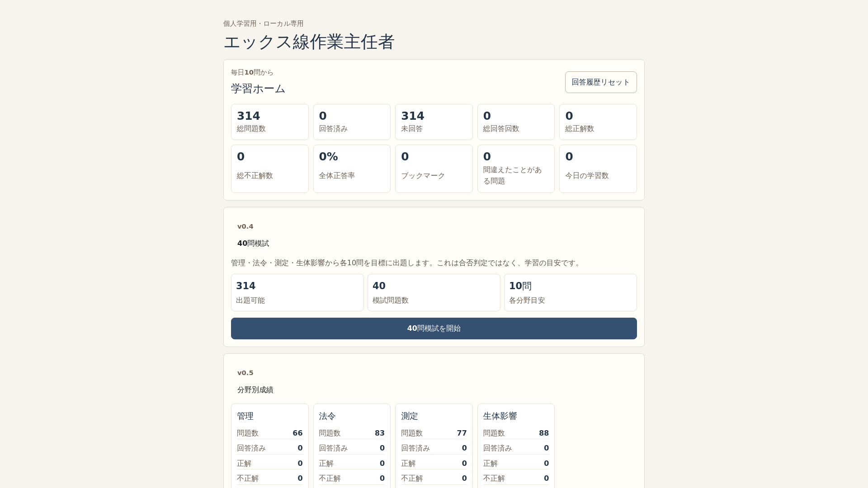Select the 法令 category card title
Viewport: 868px width, 488px height.
(x=327, y=416)
